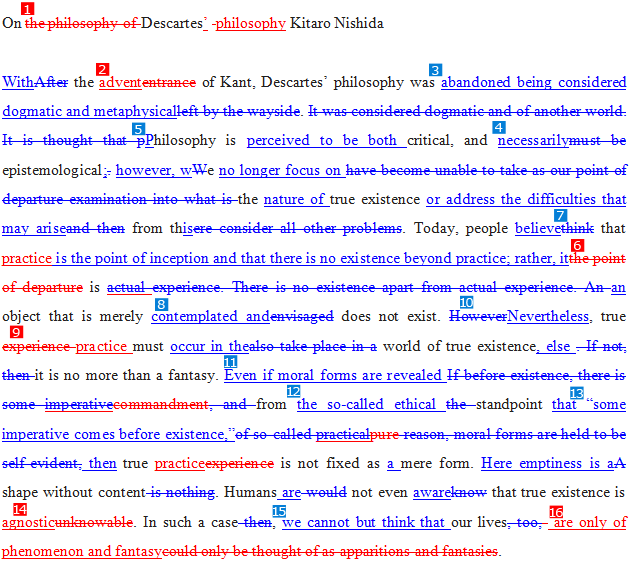Click the word "standpoint"
The image size is (630, 567).
[x=509, y=404]
